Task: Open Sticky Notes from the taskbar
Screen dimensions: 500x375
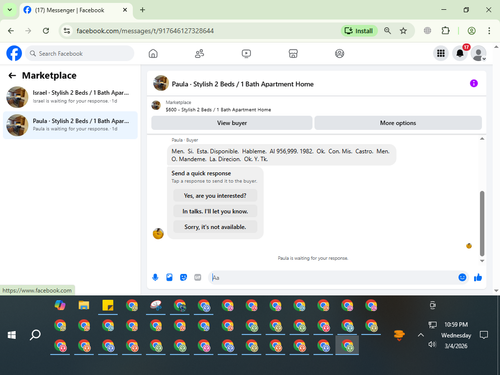Action: (x=108, y=305)
